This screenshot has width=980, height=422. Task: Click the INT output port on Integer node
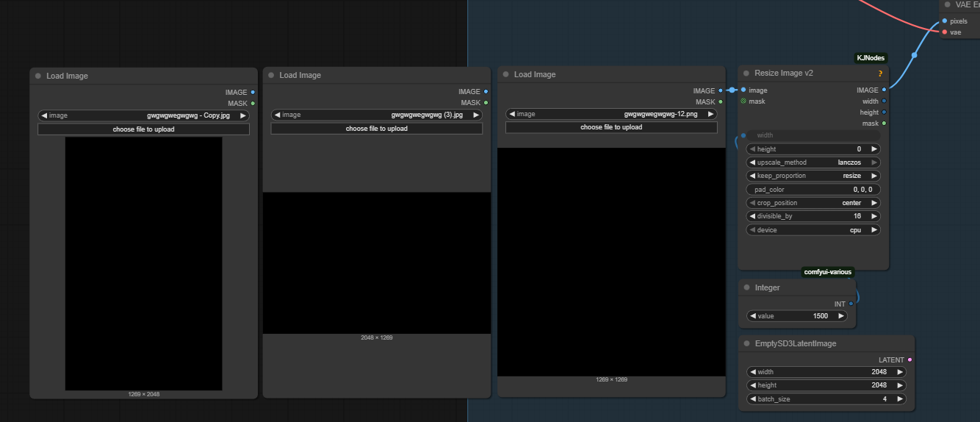click(x=851, y=304)
